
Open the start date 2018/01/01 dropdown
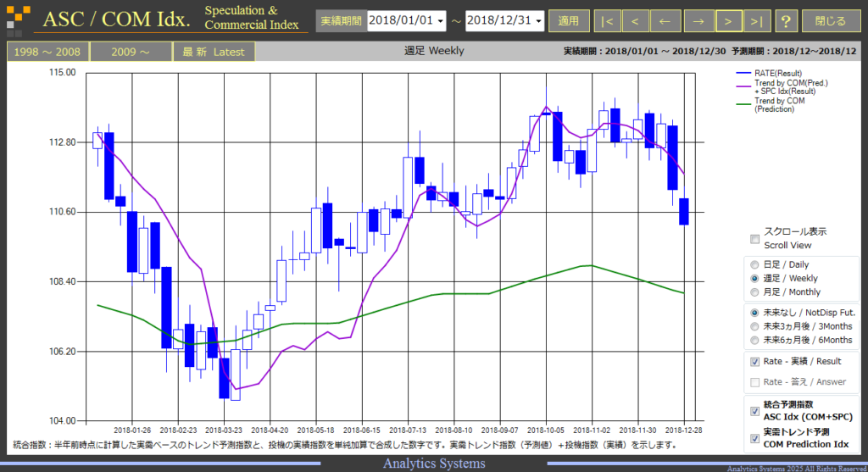[406, 21]
